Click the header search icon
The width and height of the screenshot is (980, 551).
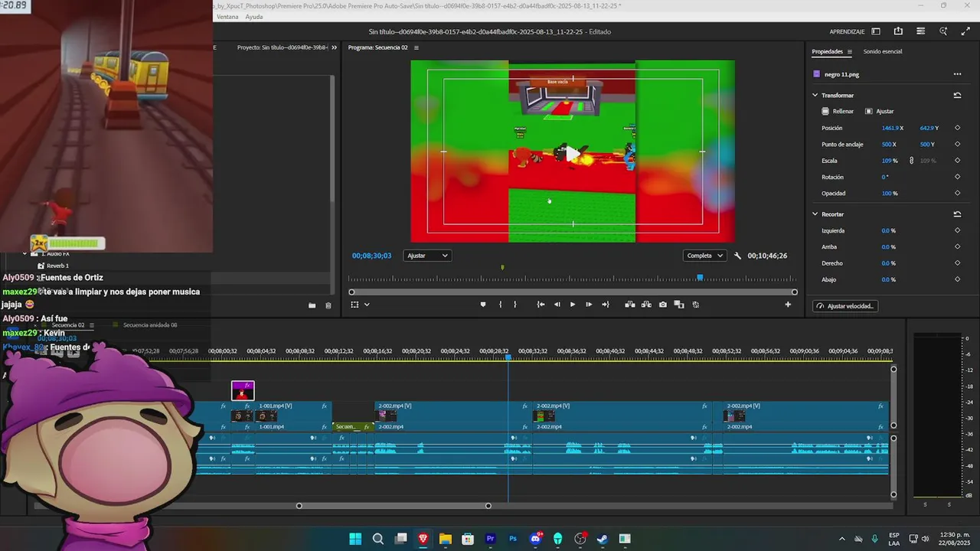pos(943,31)
